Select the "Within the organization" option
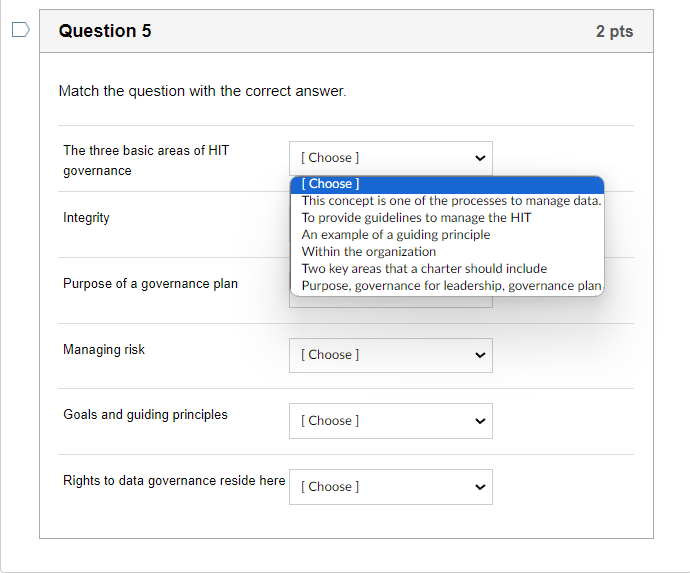Image resolution: width=690 pixels, height=573 pixels. 369,252
